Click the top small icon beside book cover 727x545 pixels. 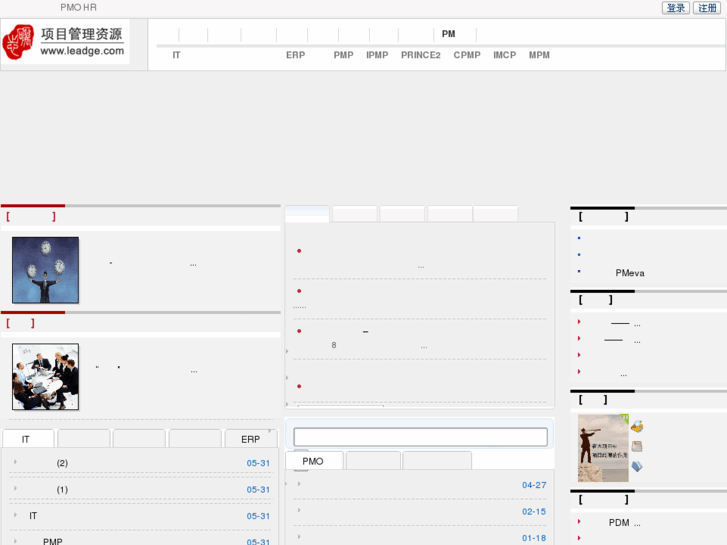[x=637, y=427]
